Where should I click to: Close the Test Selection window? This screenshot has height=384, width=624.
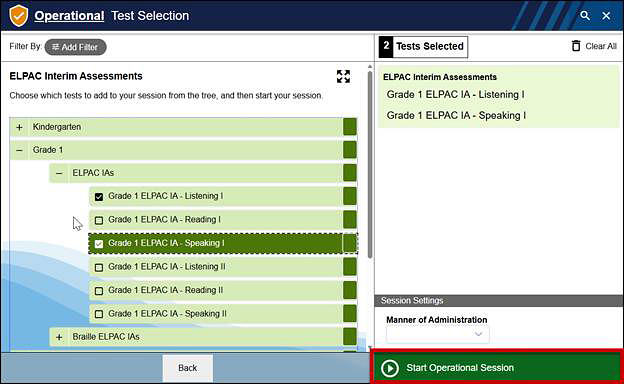[606, 16]
